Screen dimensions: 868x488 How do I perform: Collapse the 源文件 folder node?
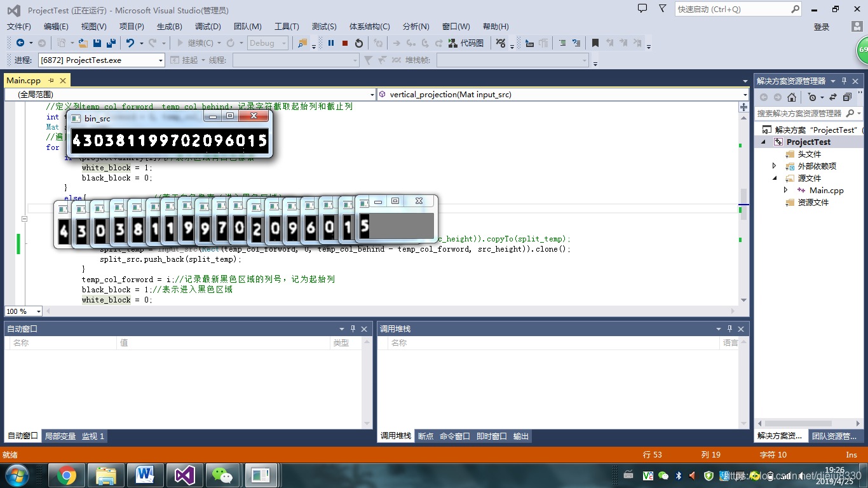(774, 178)
